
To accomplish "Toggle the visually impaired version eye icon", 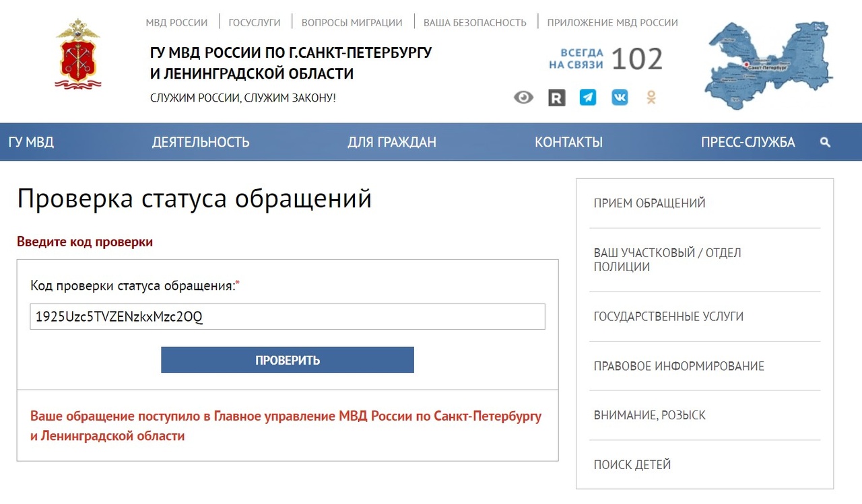I will (x=523, y=98).
